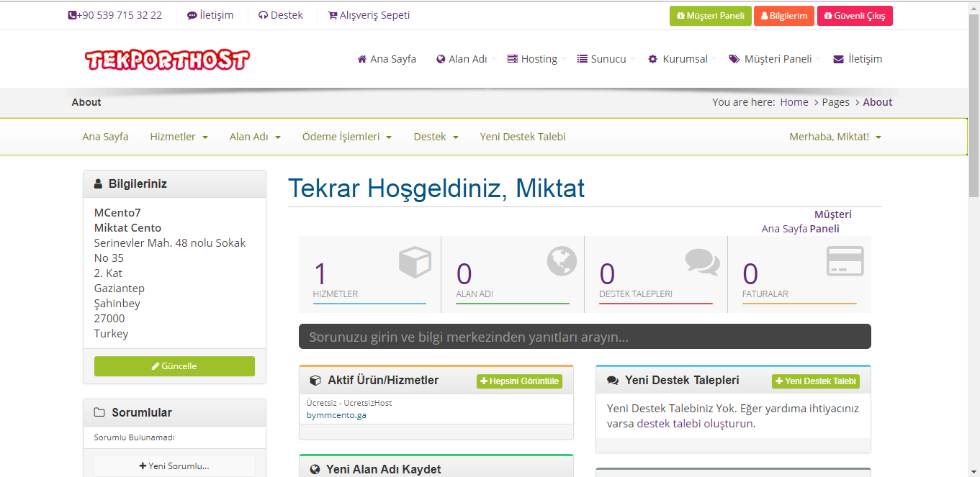980x477 pixels.
Task: Click the Ana Sayfa breadcrumb under the welcome title
Action: pos(784,229)
